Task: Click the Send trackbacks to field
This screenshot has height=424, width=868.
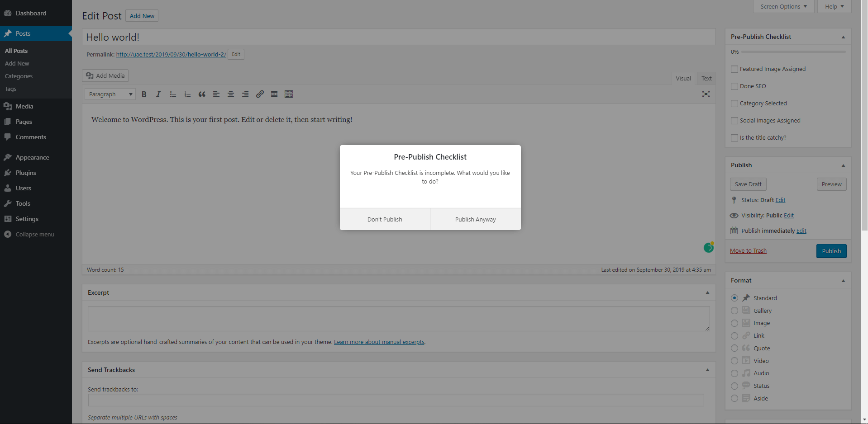Action: (396, 400)
